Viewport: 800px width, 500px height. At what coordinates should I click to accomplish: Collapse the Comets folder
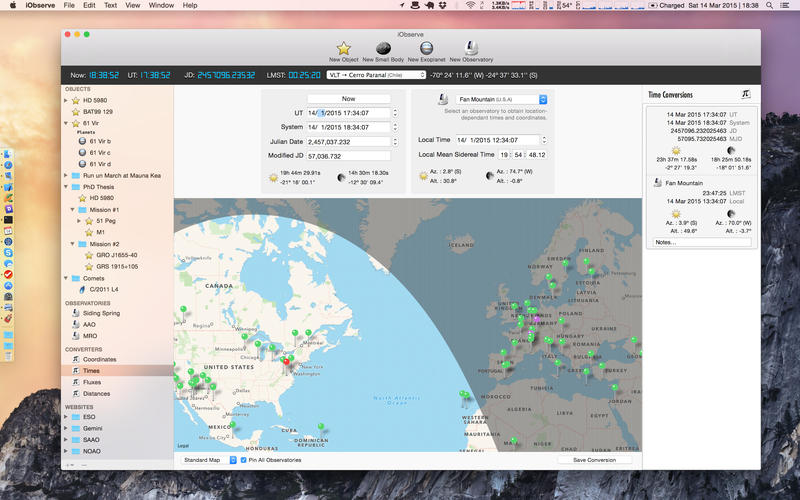(66, 278)
